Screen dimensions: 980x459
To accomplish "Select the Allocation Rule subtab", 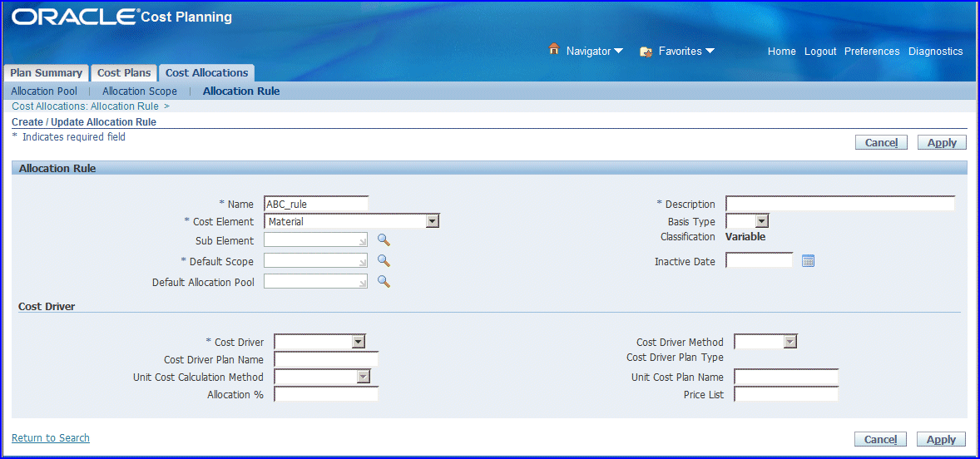I will pos(241,91).
